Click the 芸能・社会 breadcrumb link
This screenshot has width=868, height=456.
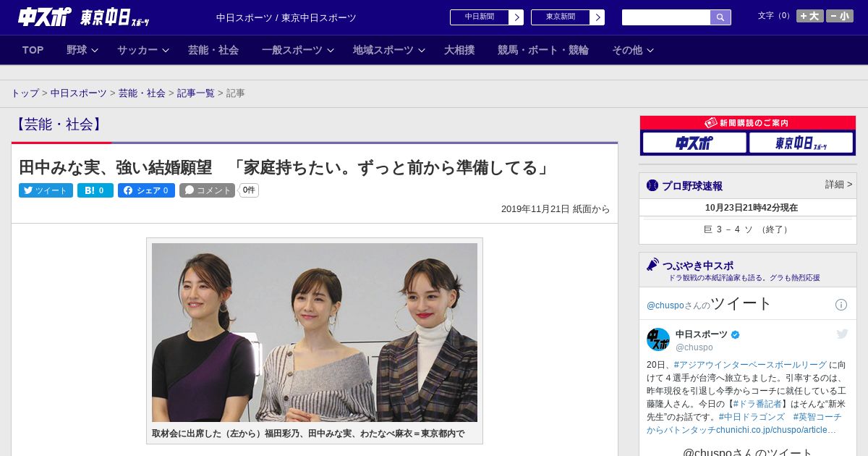tap(142, 93)
